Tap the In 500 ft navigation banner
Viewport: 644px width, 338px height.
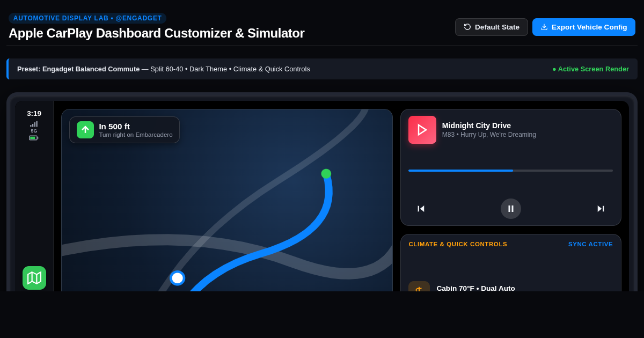125,130
